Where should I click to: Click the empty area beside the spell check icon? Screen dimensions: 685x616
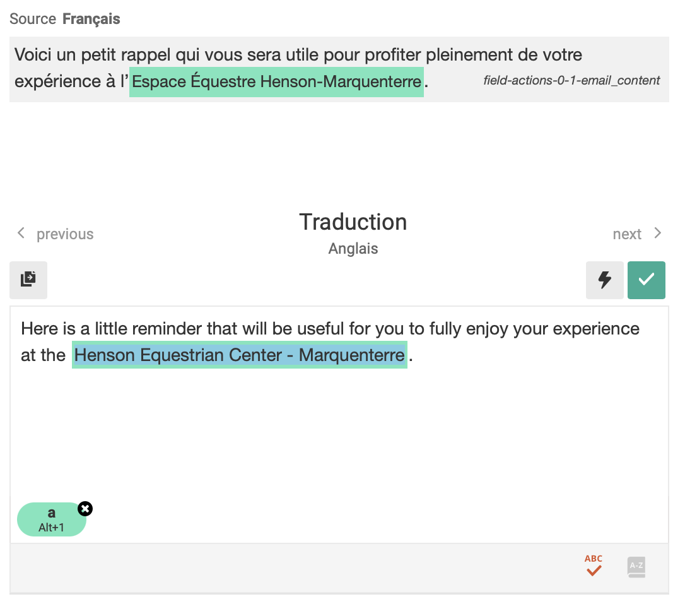297,567
